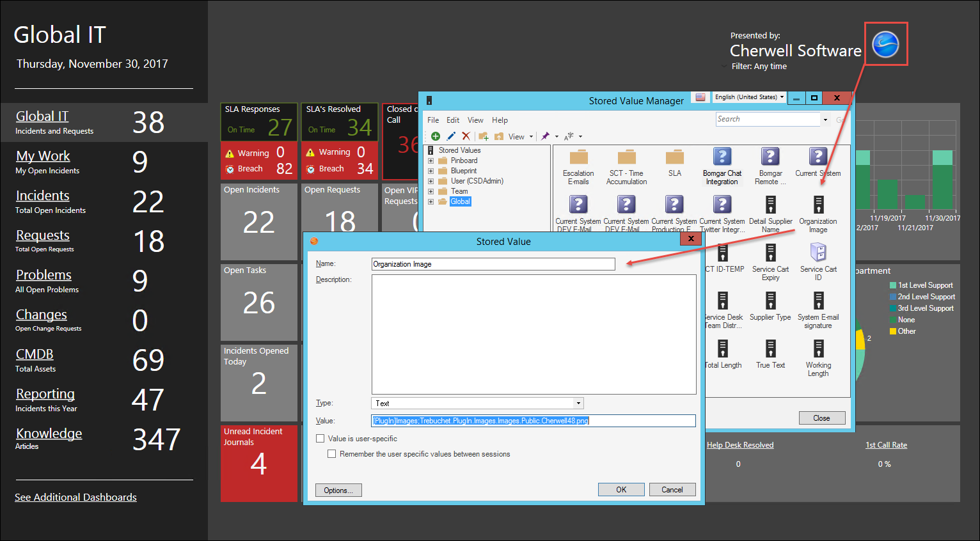Open the Help menu

click(x=500, y=120)
